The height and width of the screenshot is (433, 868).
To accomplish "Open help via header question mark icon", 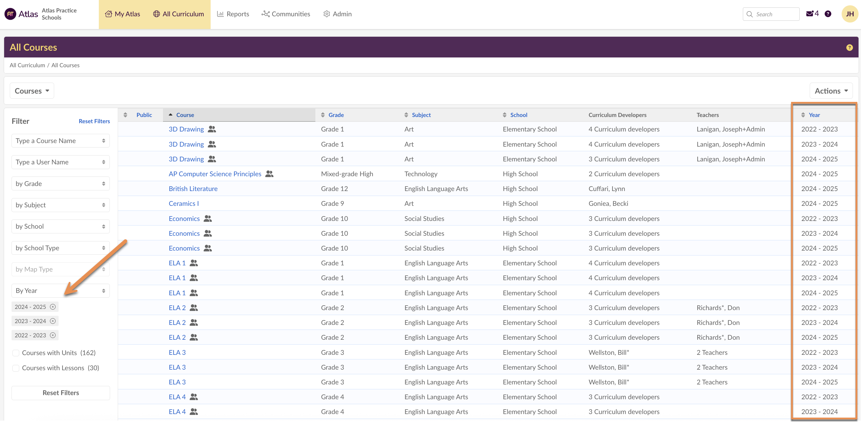I will point(828,14).
